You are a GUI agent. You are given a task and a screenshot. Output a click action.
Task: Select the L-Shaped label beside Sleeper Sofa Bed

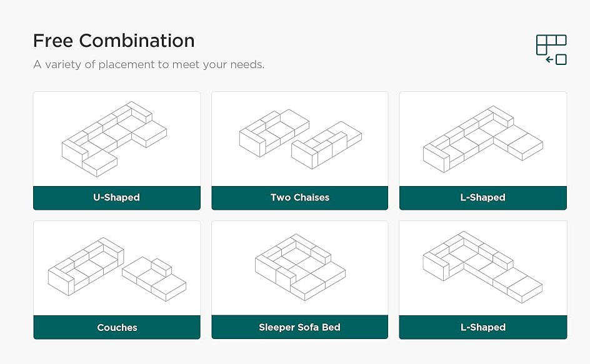[x=483, y=327]
